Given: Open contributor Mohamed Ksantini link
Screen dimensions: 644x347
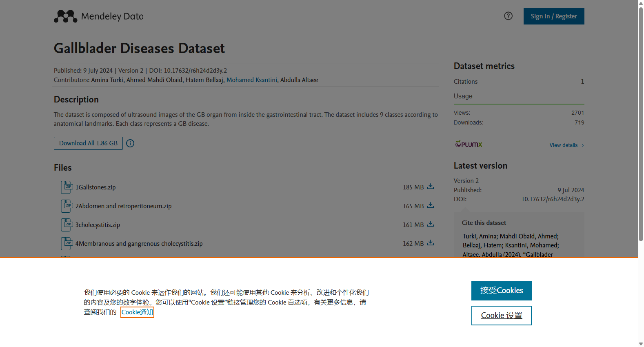Looking at the screenshot, I should point(252,80).
